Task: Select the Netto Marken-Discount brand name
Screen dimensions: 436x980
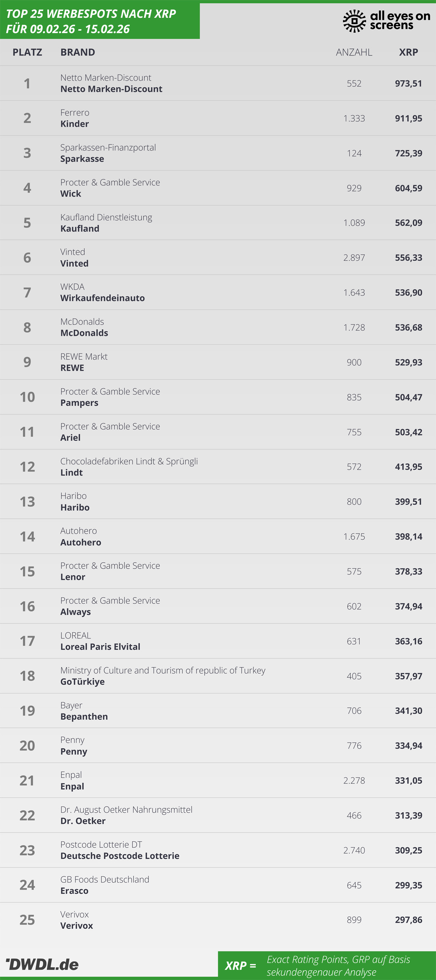Action: tap(111, 89)
